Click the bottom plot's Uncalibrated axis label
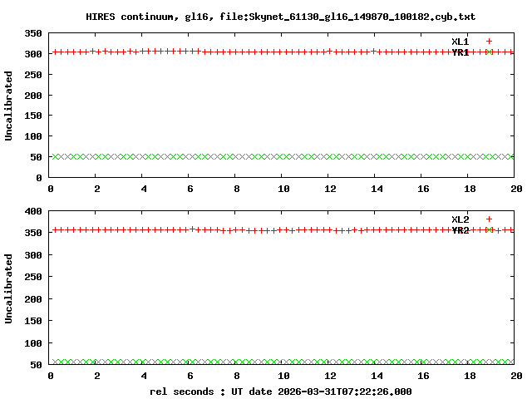532x399 pixels. 9,288
